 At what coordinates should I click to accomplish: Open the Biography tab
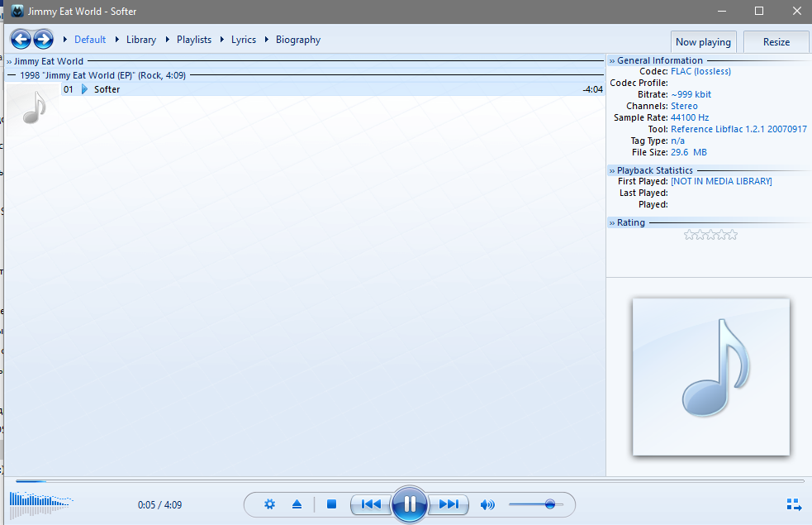pyautogui.click(x=298, y=40)
